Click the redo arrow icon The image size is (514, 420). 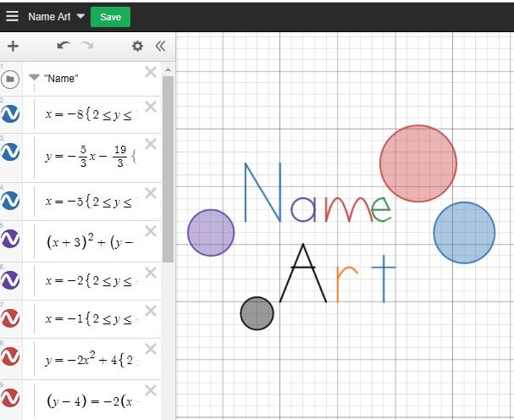coord(87,47)
